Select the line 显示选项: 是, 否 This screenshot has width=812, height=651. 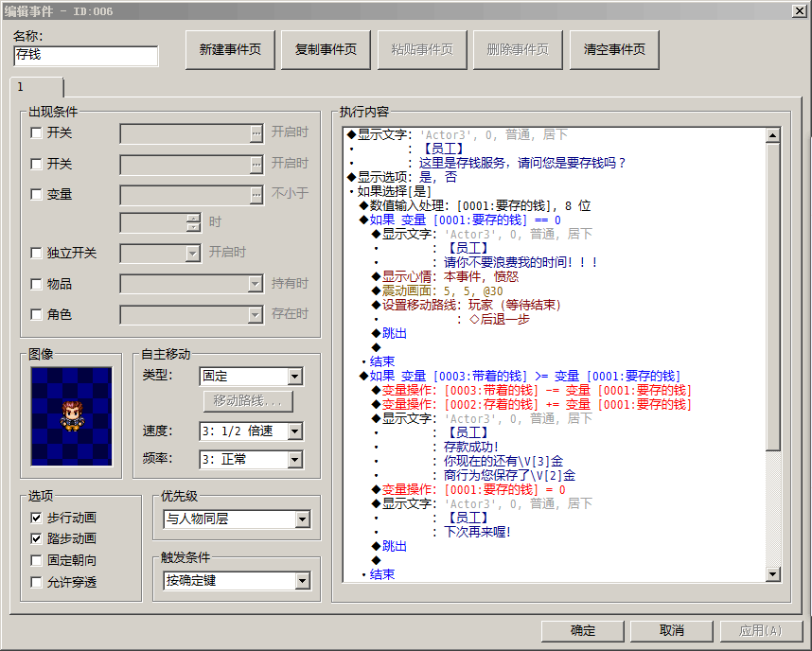tap(402, 177)
